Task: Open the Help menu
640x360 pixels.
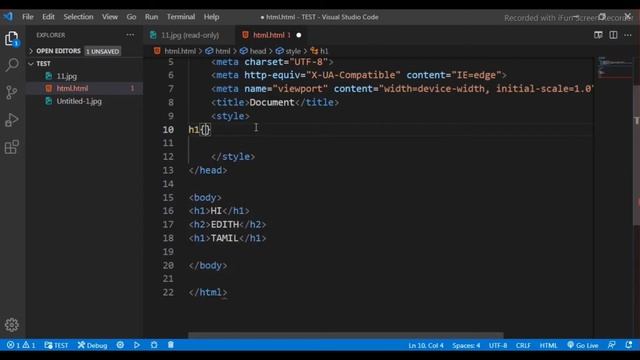Action: pos(211,17)
